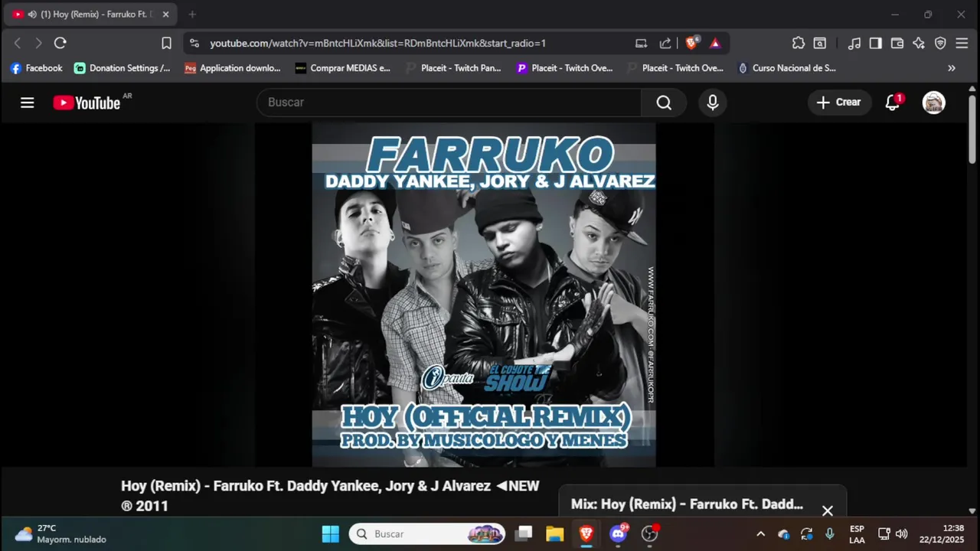Open the volume speaker tray icon
This screenshot has height=551, width=980.
tap(902, 534)
